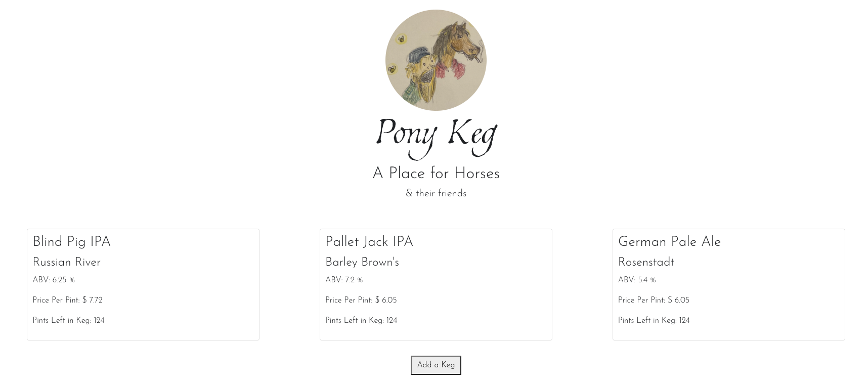Click the 'A Place for Horses' subtitle
The height and width of the screenshot is (384, 868).
click(436, 174)
